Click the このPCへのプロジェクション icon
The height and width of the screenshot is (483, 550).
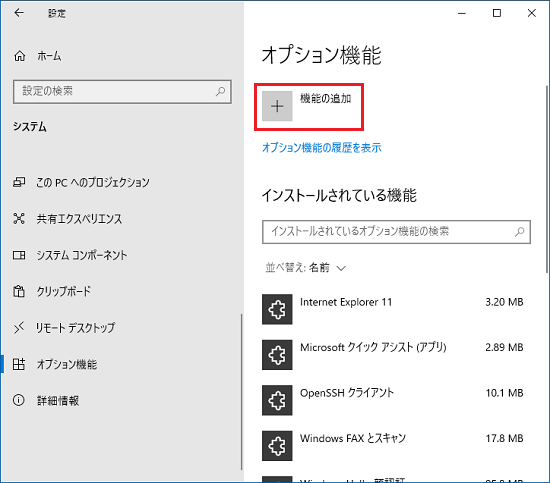click(x=19, y=182)
